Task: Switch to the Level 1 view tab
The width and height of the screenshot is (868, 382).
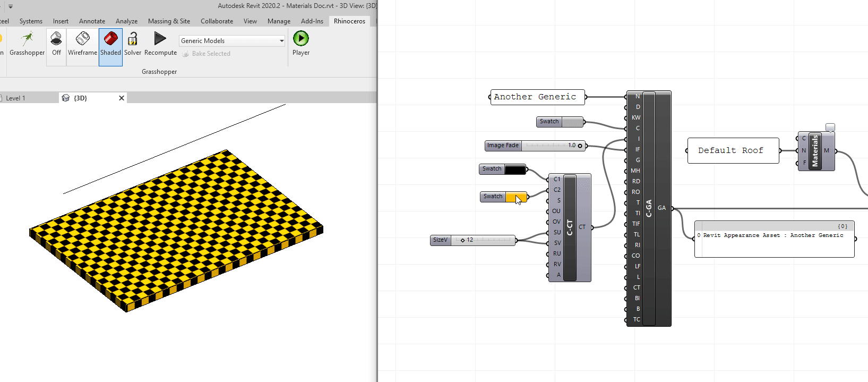Action: (x=16, y=98)
